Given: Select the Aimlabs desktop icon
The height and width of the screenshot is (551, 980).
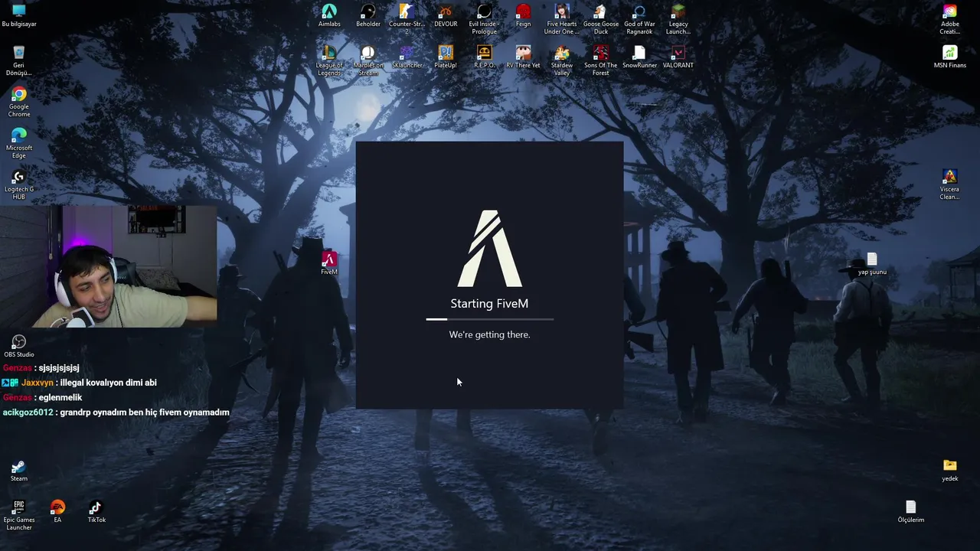Looking at the screenshot, I should point(329,15).
